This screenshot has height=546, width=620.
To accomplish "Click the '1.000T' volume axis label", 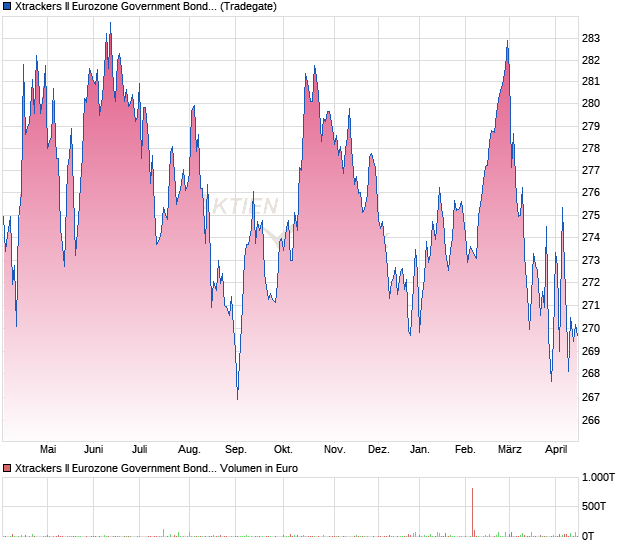I will (x=599, y=478).
